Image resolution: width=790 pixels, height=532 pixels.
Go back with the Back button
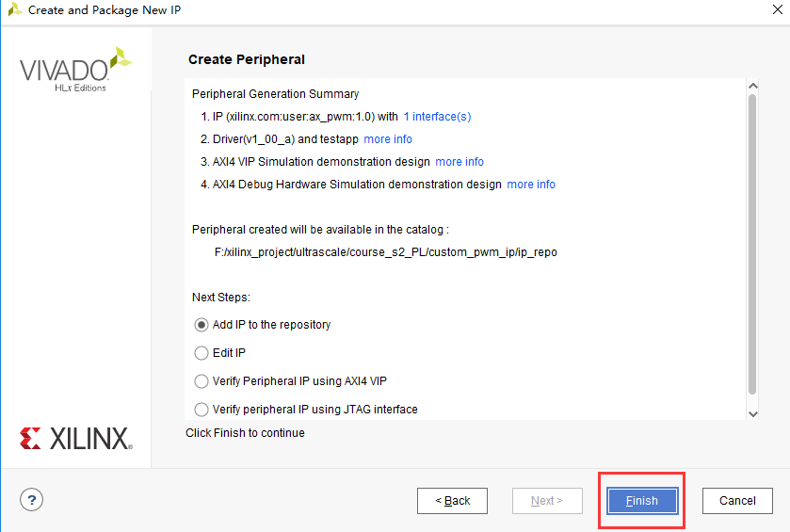(452, 501)
